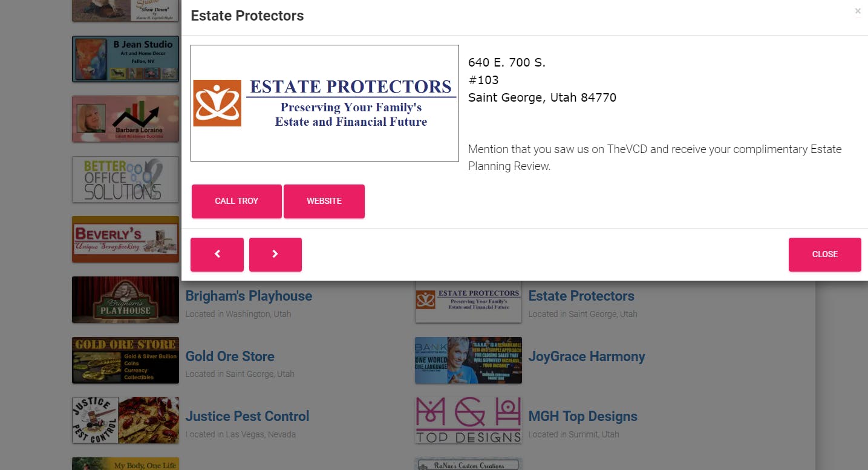This screenshot has height=470, width=868.
Task: Click the Brigham's Playhouse thumbnail image
Action: (125, 299)
